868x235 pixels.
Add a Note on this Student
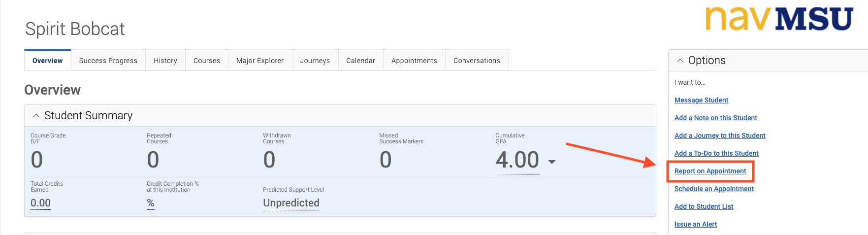(x=716, y=118)
